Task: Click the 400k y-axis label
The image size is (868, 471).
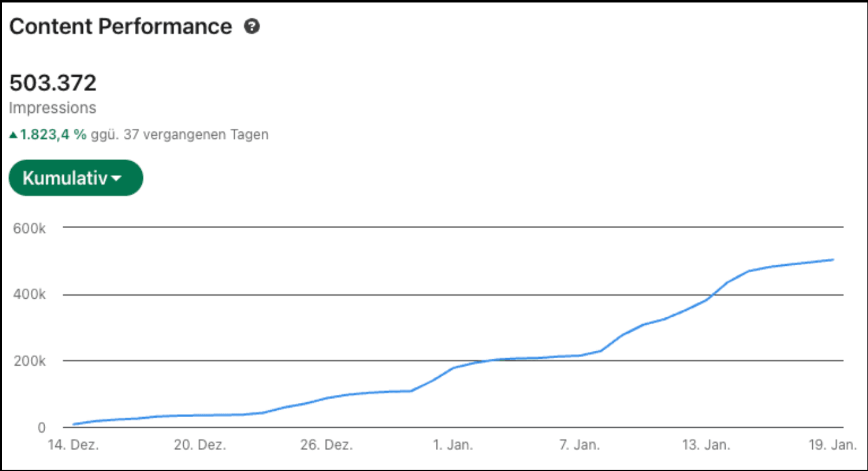Action: 30,295
